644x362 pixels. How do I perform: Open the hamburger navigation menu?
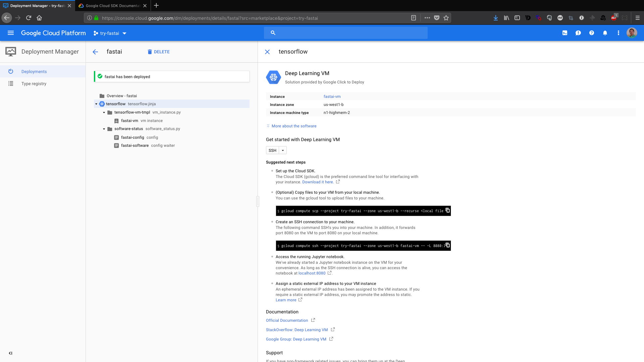tap(11, 33)
